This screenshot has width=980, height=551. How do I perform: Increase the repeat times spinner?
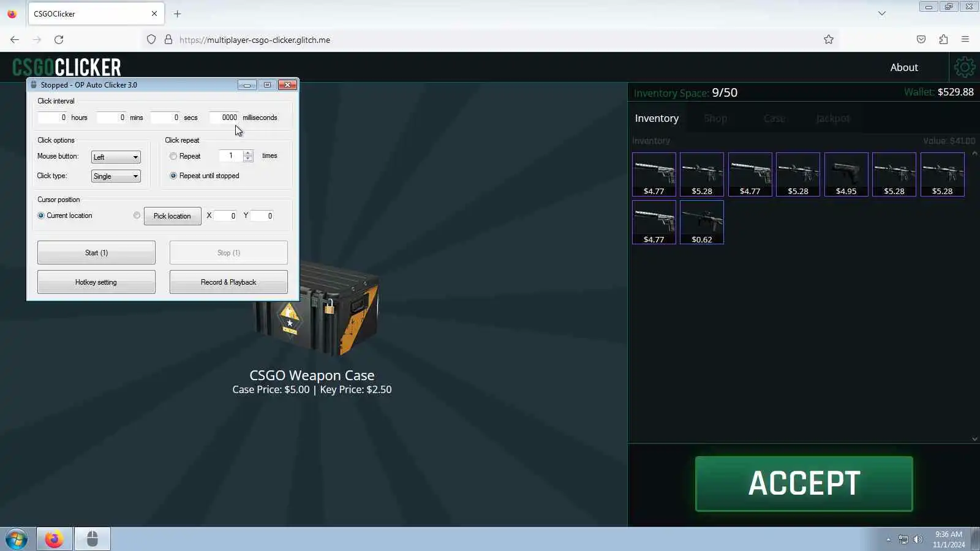(x=248, y=153)
